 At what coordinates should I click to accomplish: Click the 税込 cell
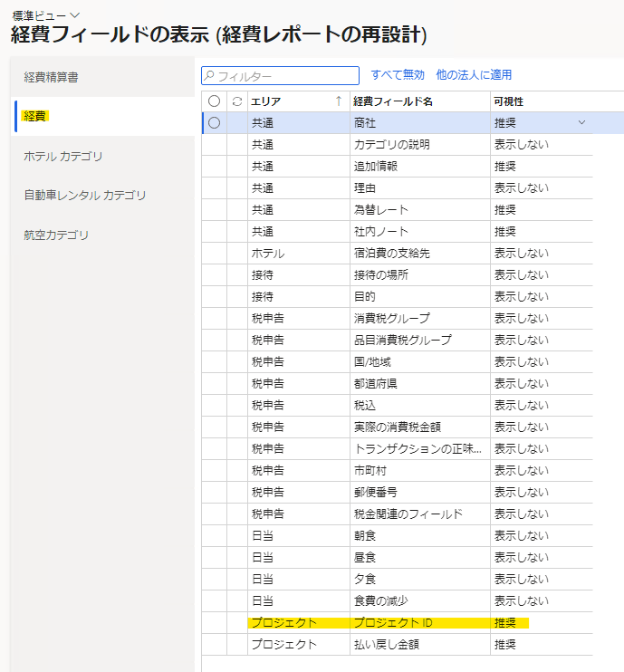[x=420, y=406]
